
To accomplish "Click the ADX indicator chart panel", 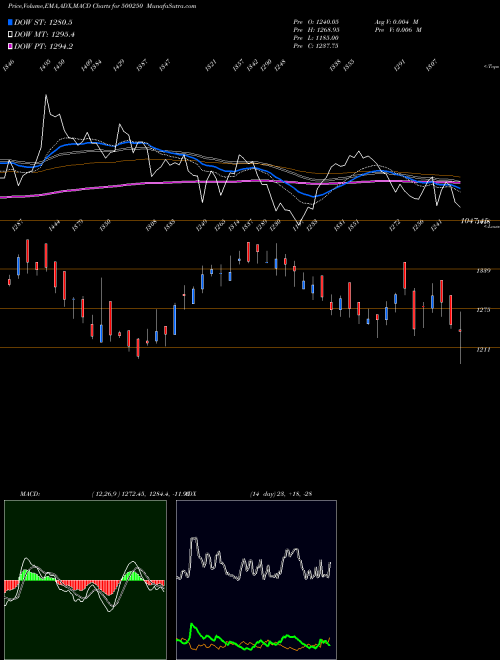I will 256,580.
